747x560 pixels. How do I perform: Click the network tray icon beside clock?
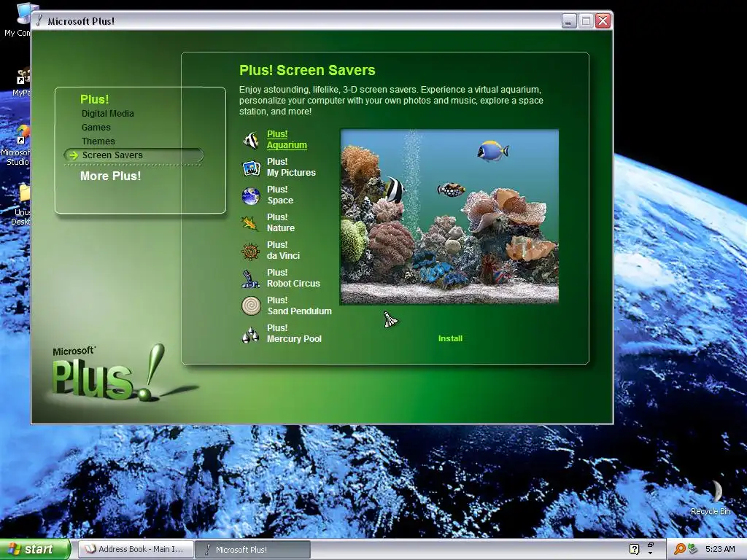pos(693,549)
